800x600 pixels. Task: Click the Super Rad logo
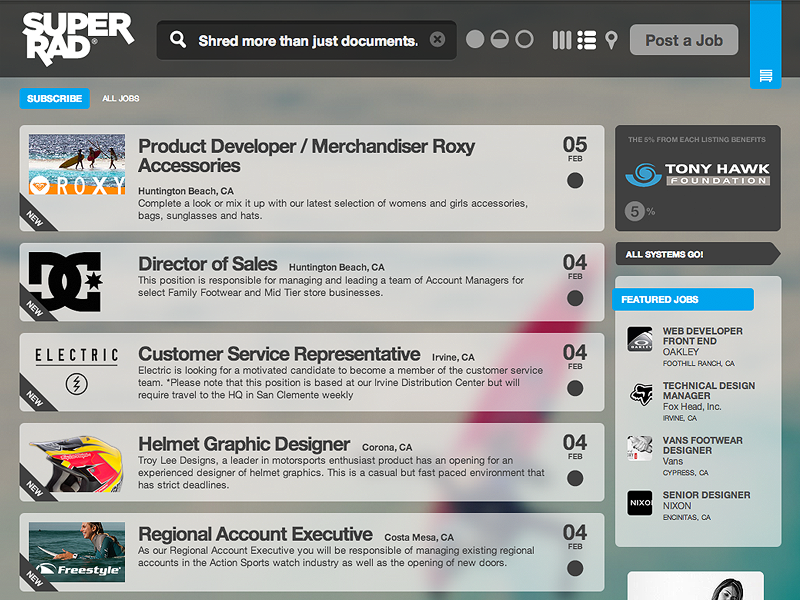point(77,39)
